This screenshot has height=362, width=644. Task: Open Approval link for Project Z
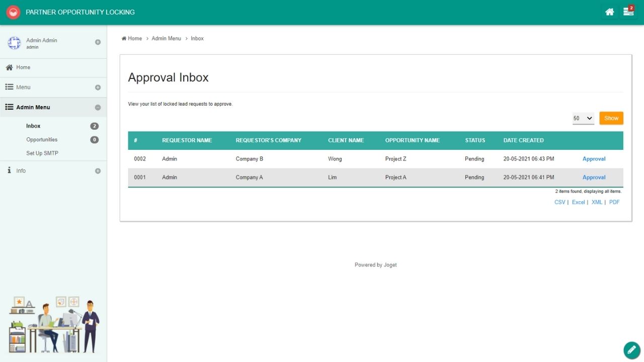[x=594, y=159]
